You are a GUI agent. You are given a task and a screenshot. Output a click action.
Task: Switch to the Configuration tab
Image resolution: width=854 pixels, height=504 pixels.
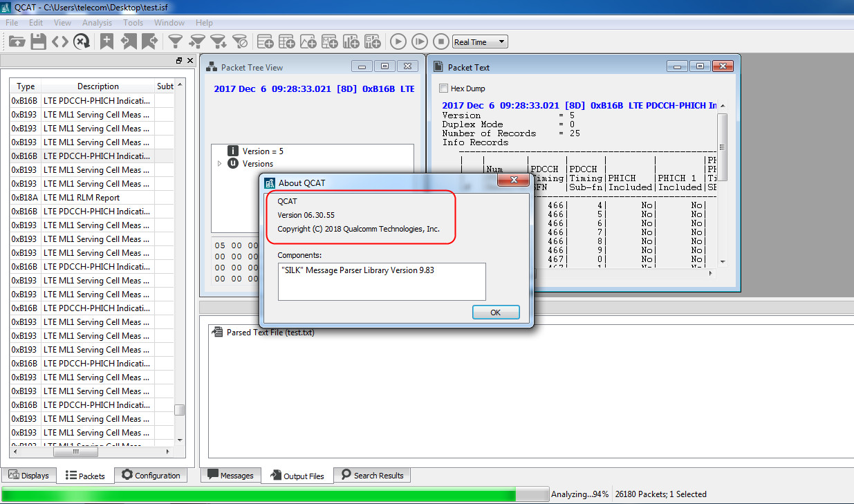pyautogui.click(x=151, y=476)
